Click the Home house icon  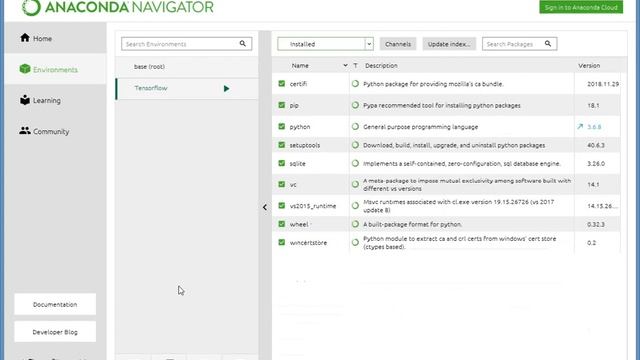click(x=24, y=38)
